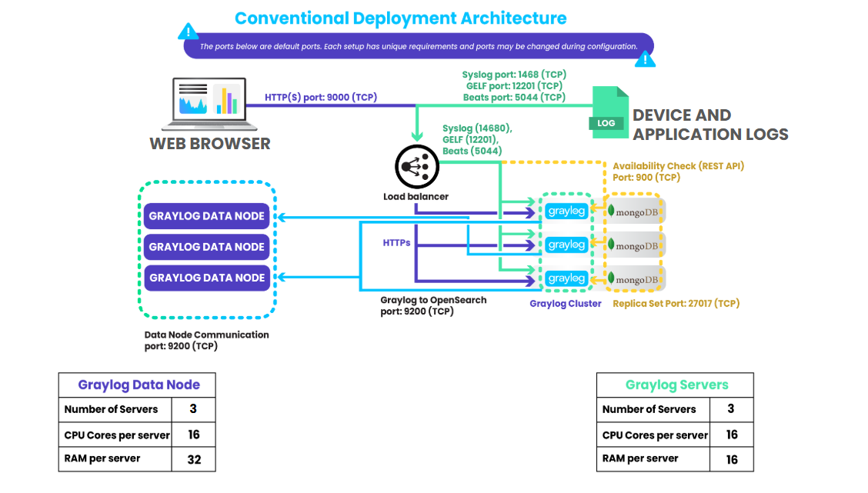Viewport: 868px width, 493px height.
Task: Click the middle graylog server logo
Action: point(566,245)
